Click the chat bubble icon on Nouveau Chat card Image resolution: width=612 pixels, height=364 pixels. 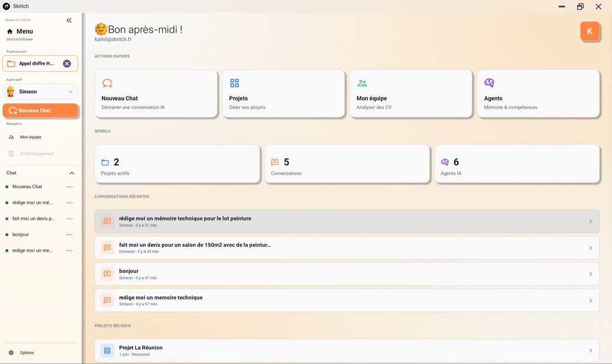click(107, 83)
